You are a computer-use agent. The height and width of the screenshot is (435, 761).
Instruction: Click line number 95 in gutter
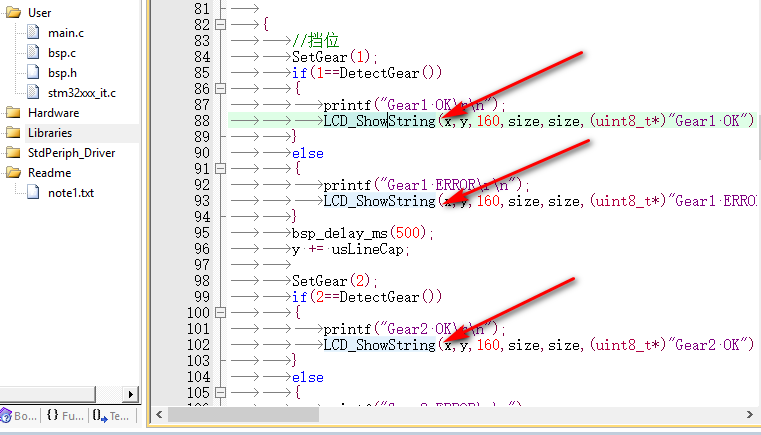pyautogui.click(x=202, y=233)
